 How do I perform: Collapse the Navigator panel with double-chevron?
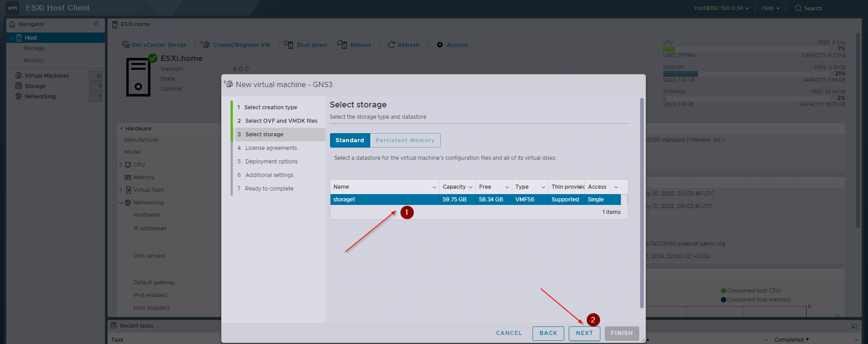click(96, 24)
